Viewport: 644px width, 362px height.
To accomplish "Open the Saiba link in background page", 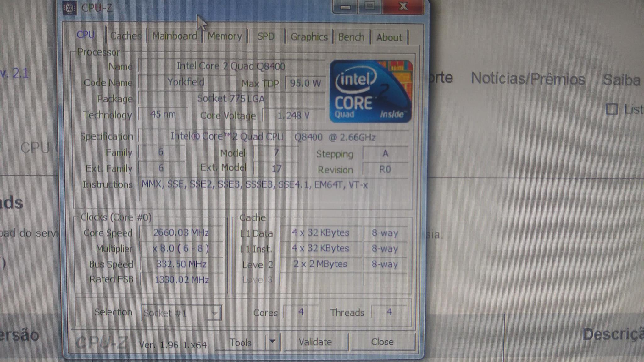I will pyautogui.click(x=622, y=80).
